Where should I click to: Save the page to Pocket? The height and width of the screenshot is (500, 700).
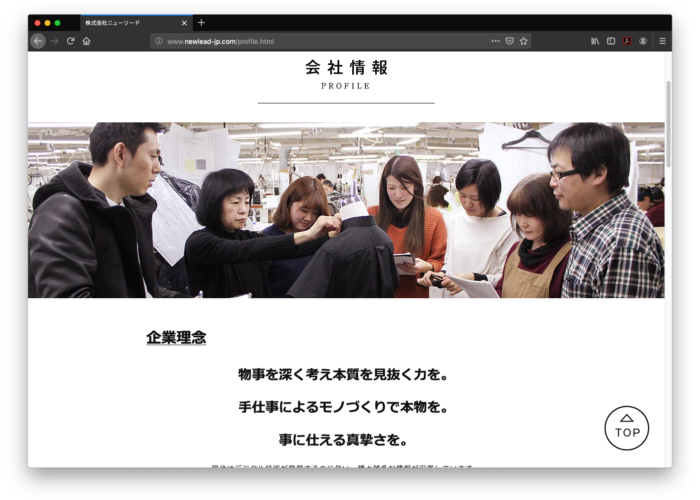pyautogui.click(x=509, y=41)
